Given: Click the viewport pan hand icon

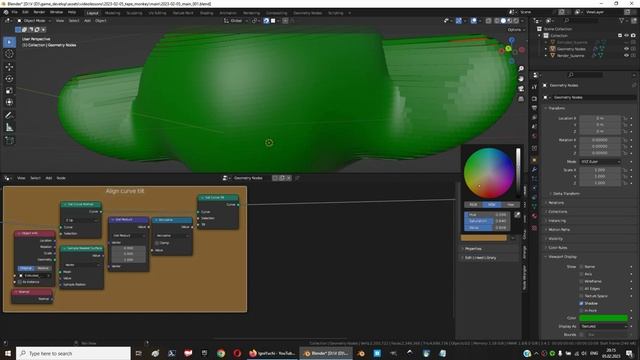Looking at the screenshot, I should 521,78.
